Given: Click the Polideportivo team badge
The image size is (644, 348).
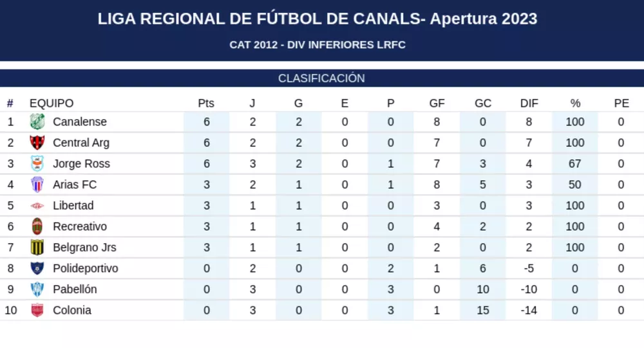Looking at the screenshot, I should (x=37, y=268).
